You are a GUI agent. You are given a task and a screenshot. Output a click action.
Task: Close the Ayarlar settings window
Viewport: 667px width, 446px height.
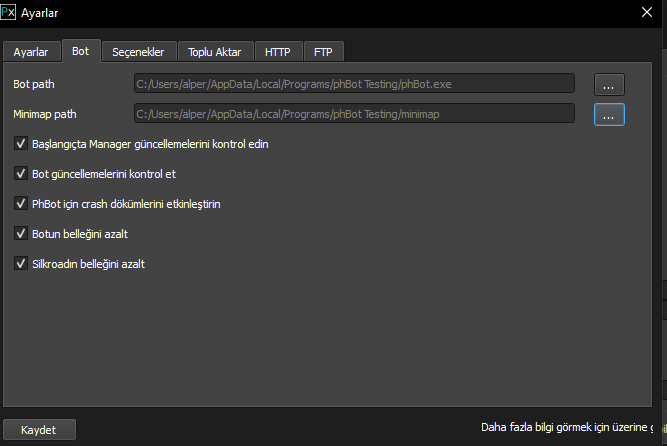click(646, 13)
